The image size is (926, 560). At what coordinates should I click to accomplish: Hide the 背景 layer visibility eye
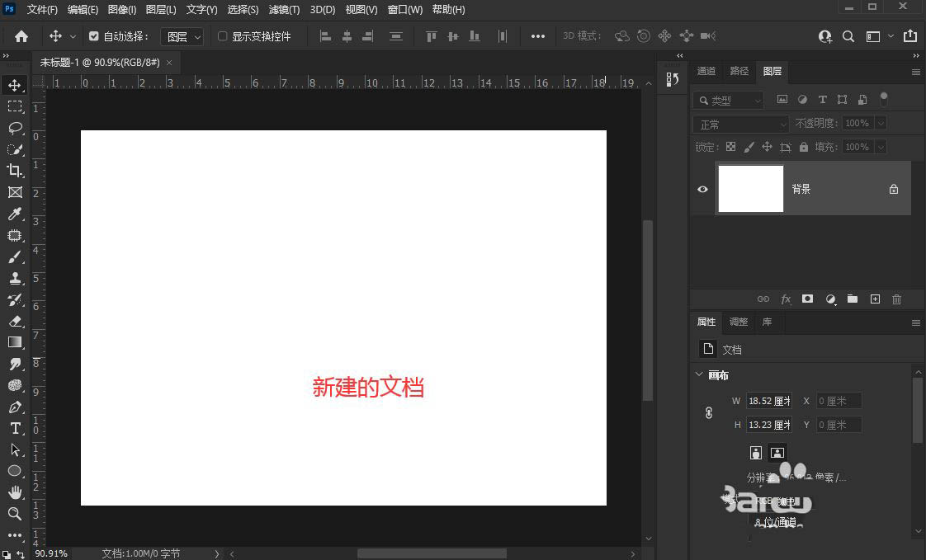click(702, 189)
